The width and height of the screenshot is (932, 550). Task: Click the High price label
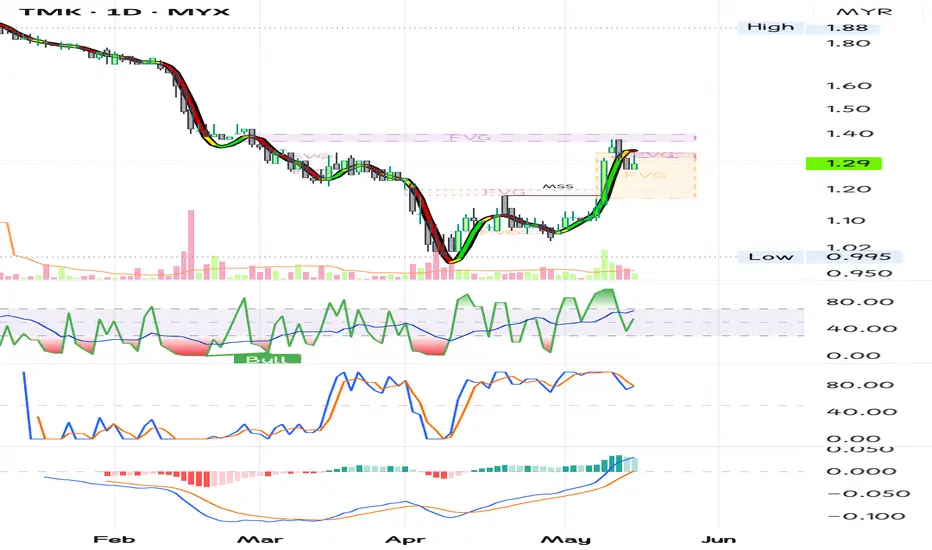(770, 27)
